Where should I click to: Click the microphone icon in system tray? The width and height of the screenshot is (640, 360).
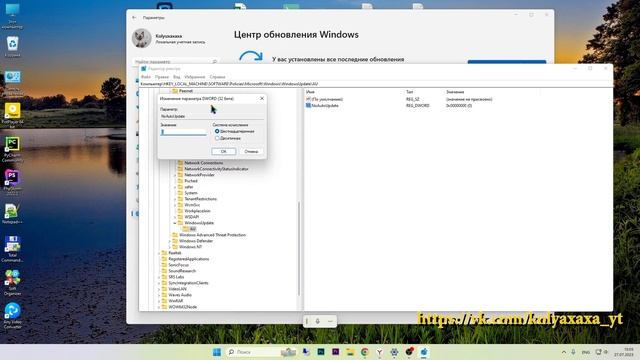[573, 352]
